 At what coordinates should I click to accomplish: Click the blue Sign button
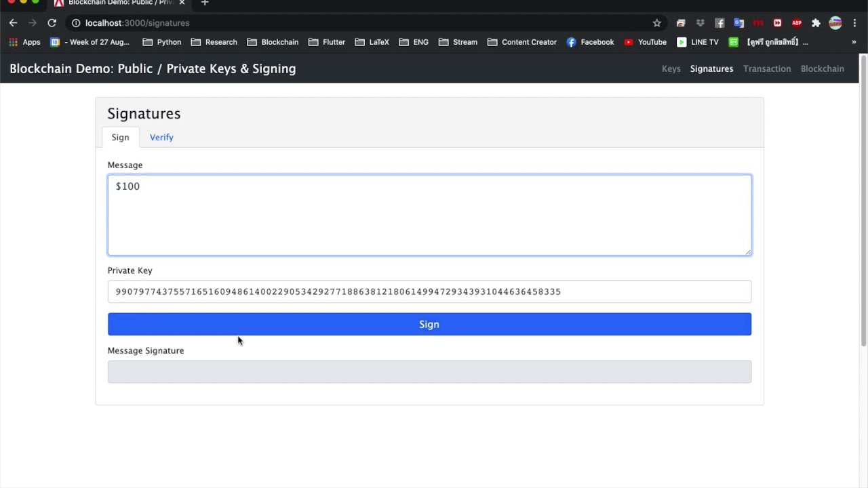429,324
